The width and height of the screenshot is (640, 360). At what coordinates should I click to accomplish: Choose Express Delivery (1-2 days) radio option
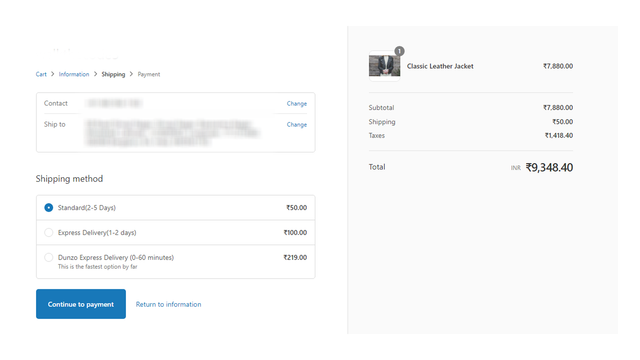pyautogui.click(x=49, y=233)
